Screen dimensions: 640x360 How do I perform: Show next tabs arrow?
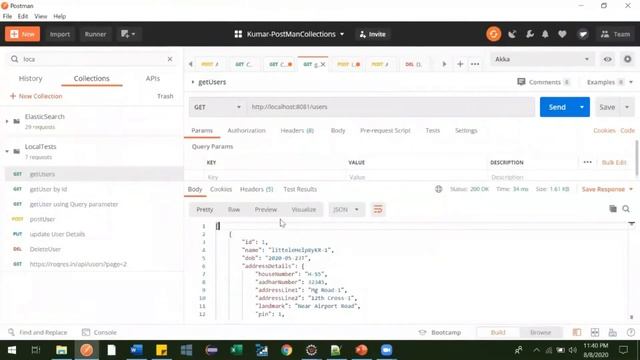[444, 64]
